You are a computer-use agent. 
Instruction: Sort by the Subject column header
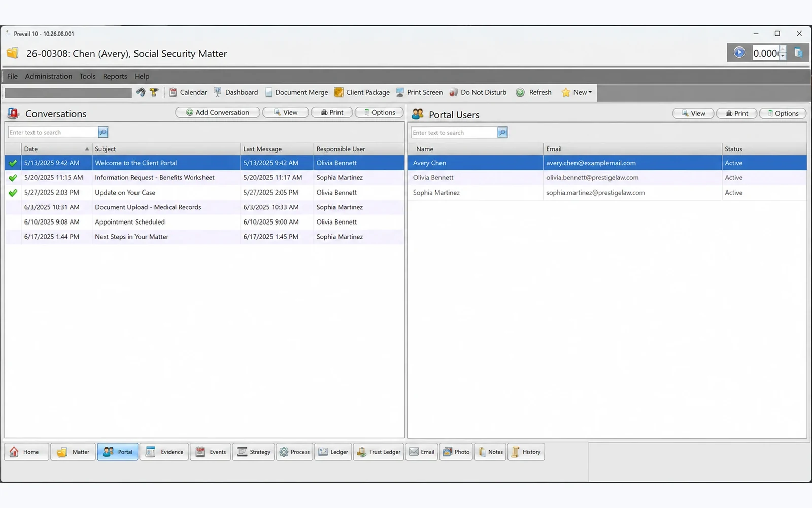[x=166, y=149]
